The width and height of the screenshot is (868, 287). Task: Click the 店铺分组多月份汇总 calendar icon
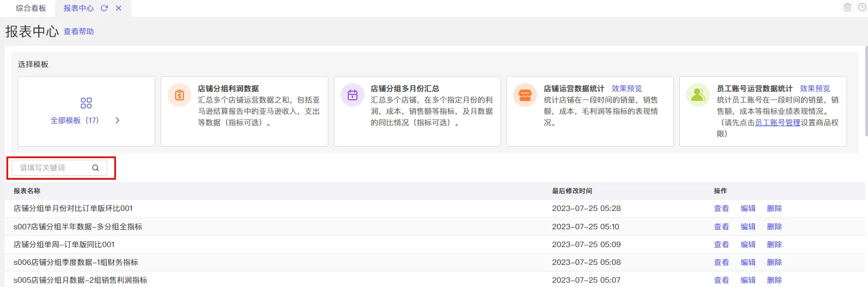(353, 95)
